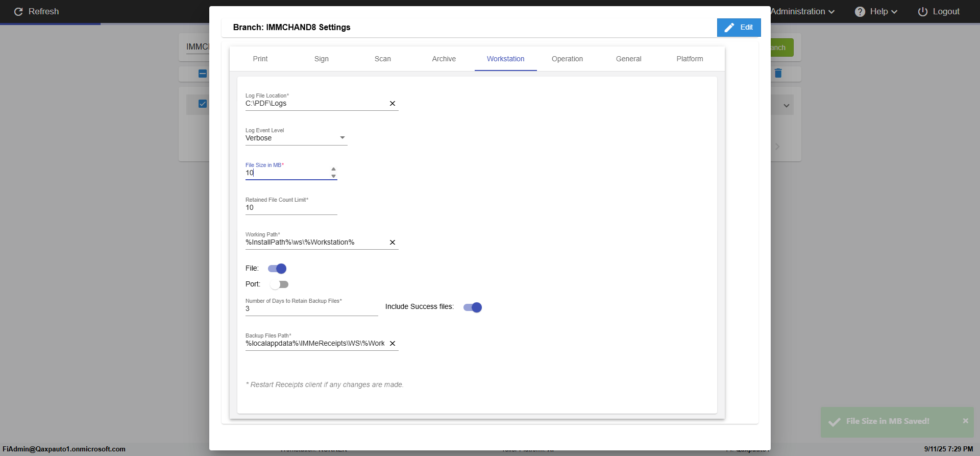Open the Platform tab
The height and width of the screenshot is (456, 980).
(690, 59)
